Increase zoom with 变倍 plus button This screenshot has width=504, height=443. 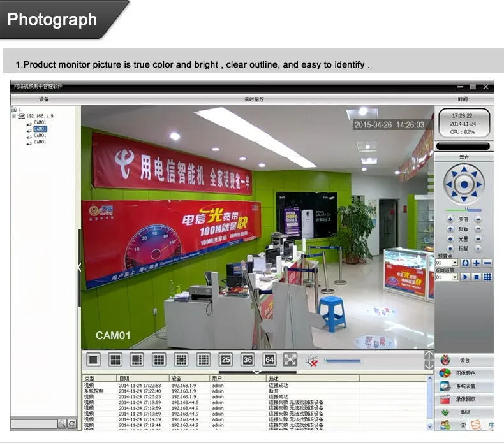[450, 219]
